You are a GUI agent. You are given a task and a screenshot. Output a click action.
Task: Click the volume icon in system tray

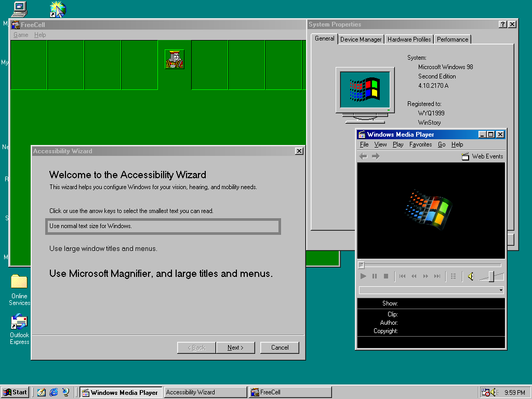point(494,392)
